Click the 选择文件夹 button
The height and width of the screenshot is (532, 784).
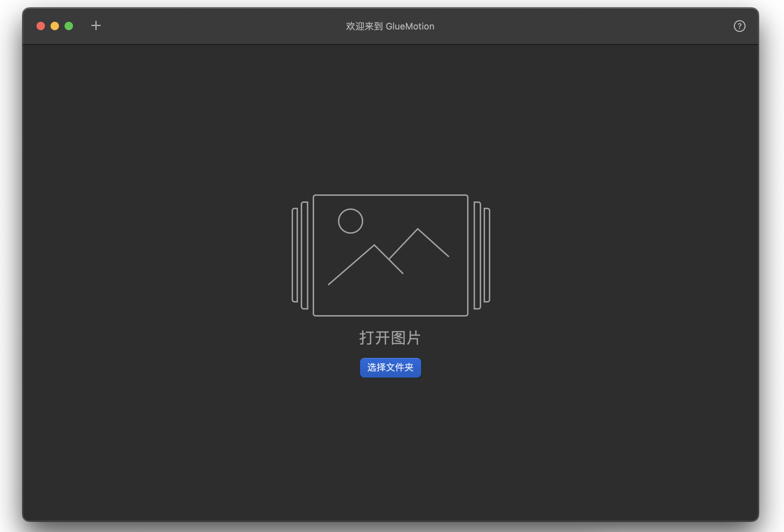click(390, 367)
